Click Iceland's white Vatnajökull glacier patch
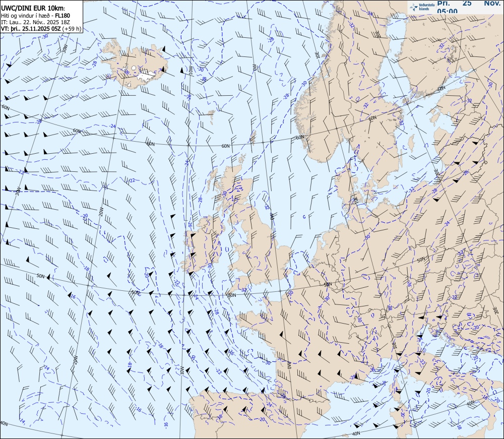The width and height of the screenshot is (504, 439). pos(146,77)
